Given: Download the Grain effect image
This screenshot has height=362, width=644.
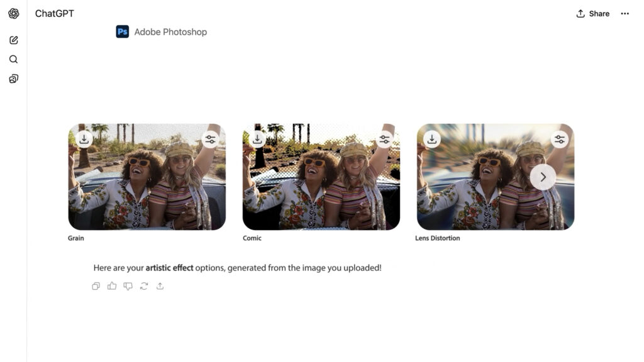Looking at the screenshot, I should click(84, 139).
